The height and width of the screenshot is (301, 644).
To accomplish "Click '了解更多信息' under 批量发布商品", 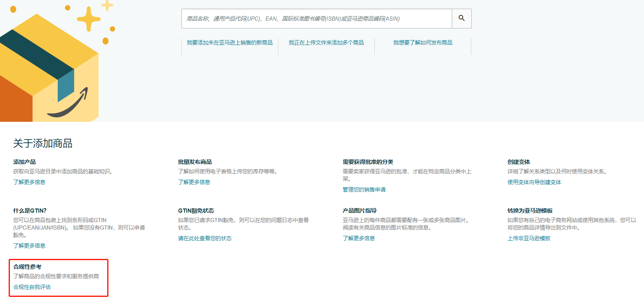I will pos(194,182).
